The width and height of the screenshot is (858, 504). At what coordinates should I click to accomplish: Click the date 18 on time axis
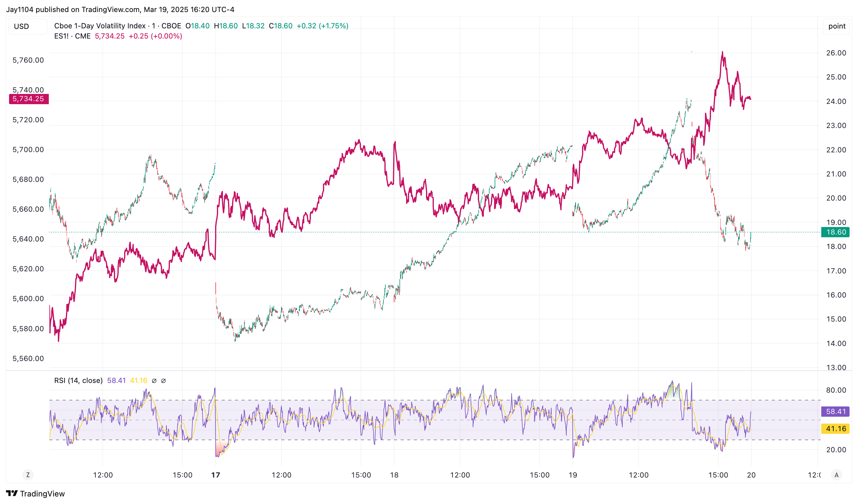tap(394, 475)
